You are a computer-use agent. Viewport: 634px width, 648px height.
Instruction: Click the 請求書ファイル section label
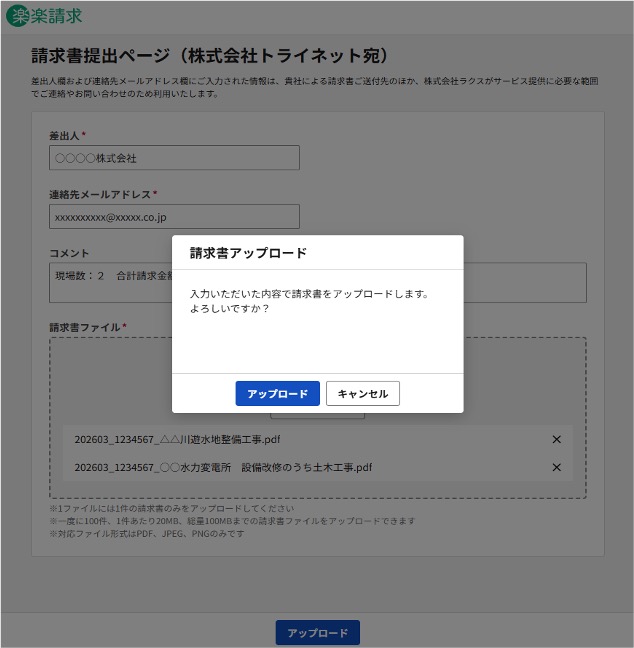(x=84, y=327)
